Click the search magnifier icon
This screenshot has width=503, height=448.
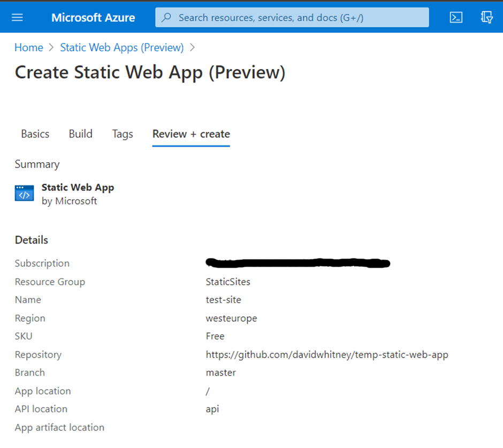point(166,17)
